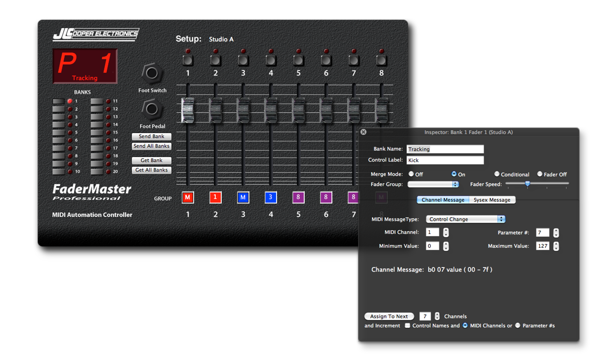Click the purple group 8 button under fader 6

tap(326, 197)
